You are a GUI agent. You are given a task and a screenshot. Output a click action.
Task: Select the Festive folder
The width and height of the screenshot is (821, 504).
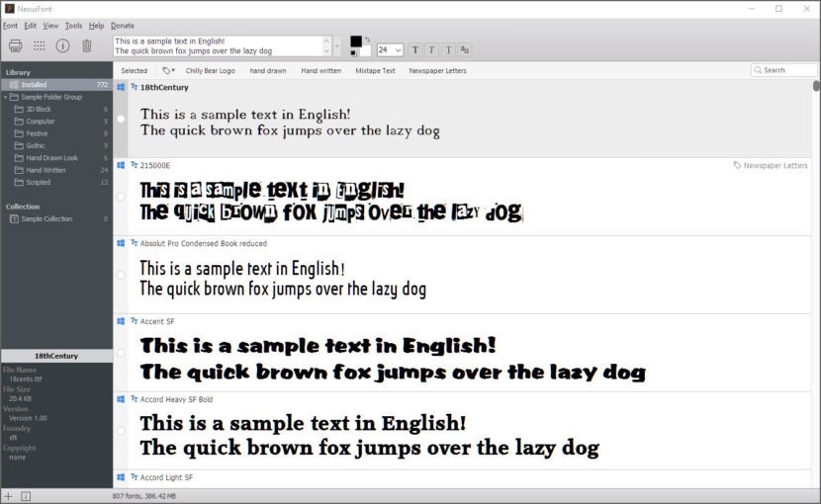pos(56,133)
